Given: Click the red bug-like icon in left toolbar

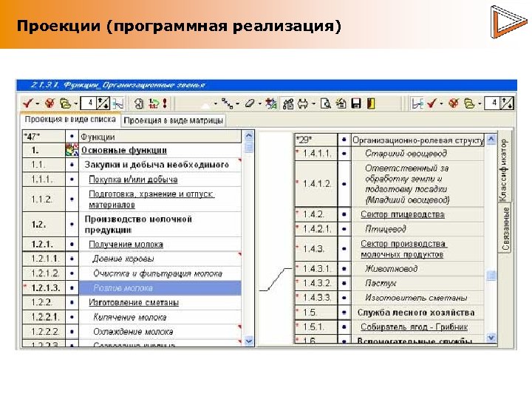Looking at the screenshot, I should pos(50,103).
